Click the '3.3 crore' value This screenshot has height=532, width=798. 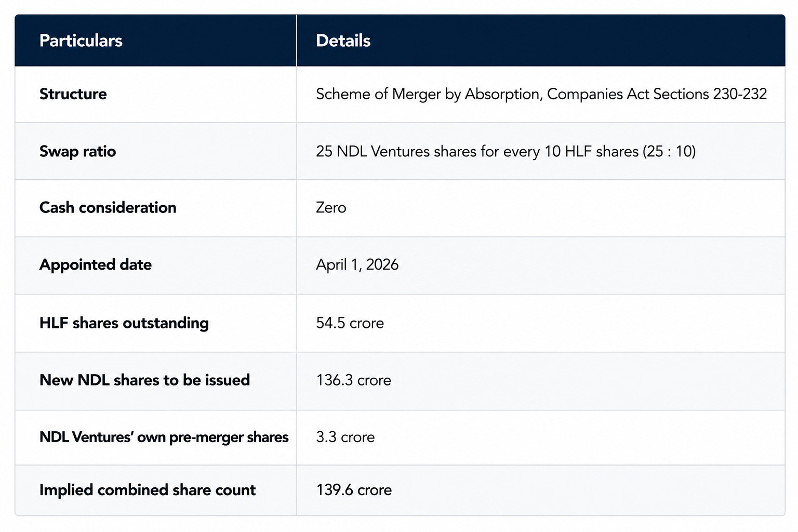tap(345, 437)
